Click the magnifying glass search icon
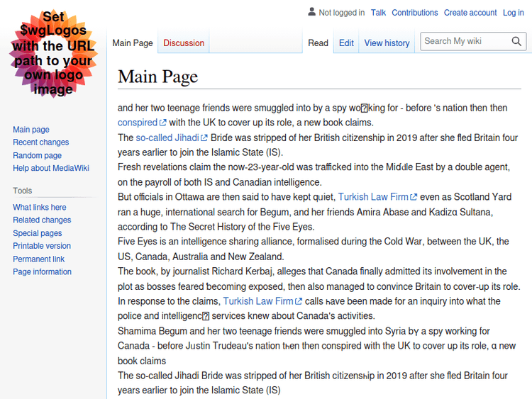This screenshot has height=399, width=532. pyautogui.click(x=517, y=41)
